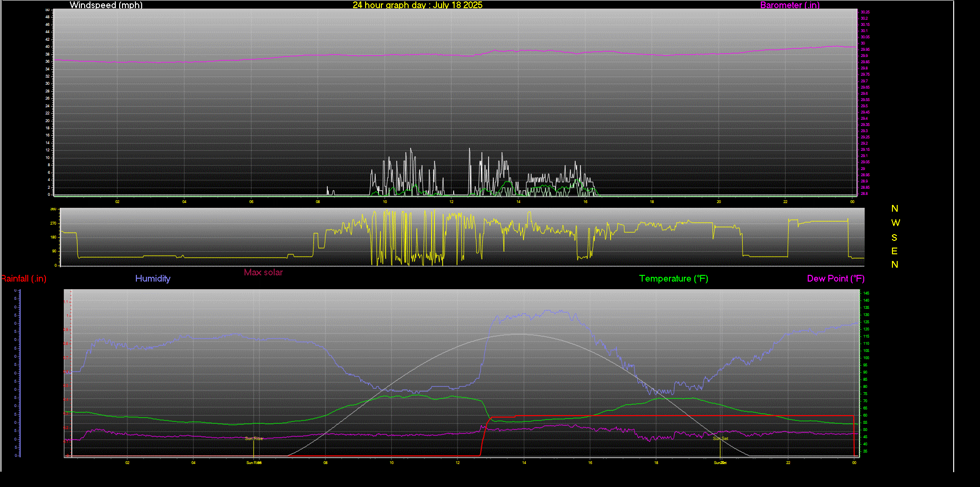The height and width of the screenshot is (487, 980).
Task: Click the "S" wind direction compass letter
Action: [894, 238]
